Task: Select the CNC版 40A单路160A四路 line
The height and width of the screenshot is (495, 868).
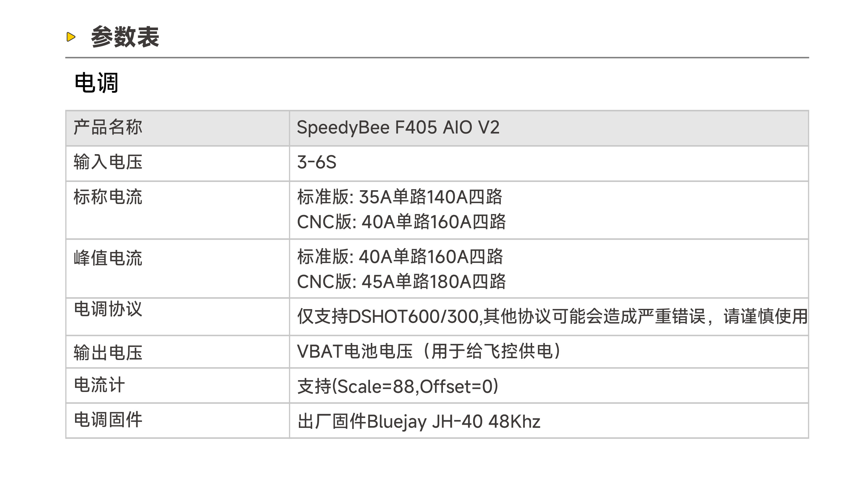Action: click(401, 222)
